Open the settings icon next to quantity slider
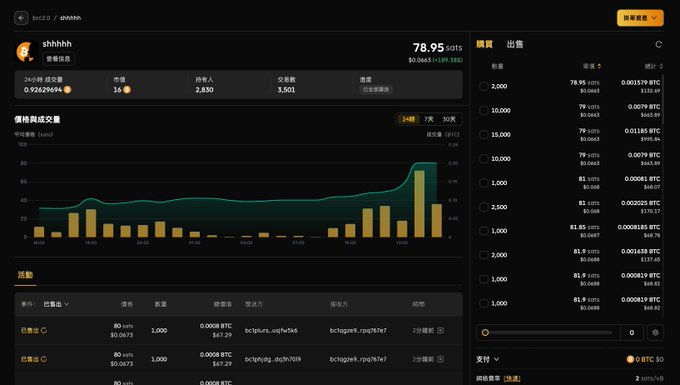 tap(655, 333)
